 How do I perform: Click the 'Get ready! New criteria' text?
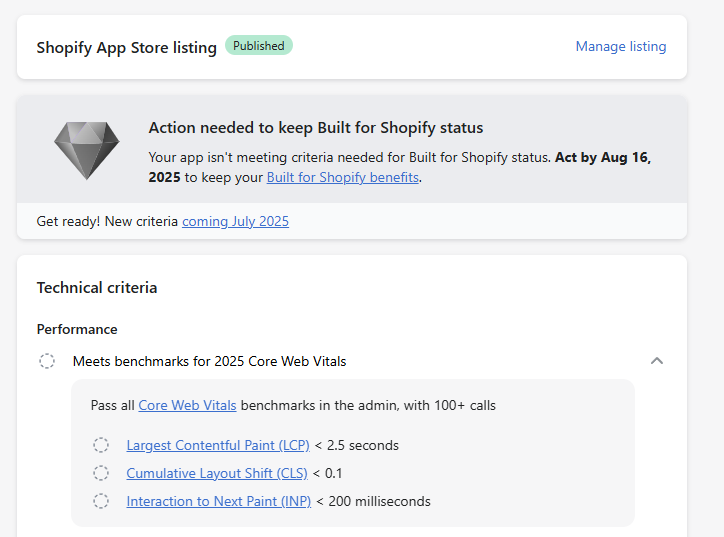107,222
